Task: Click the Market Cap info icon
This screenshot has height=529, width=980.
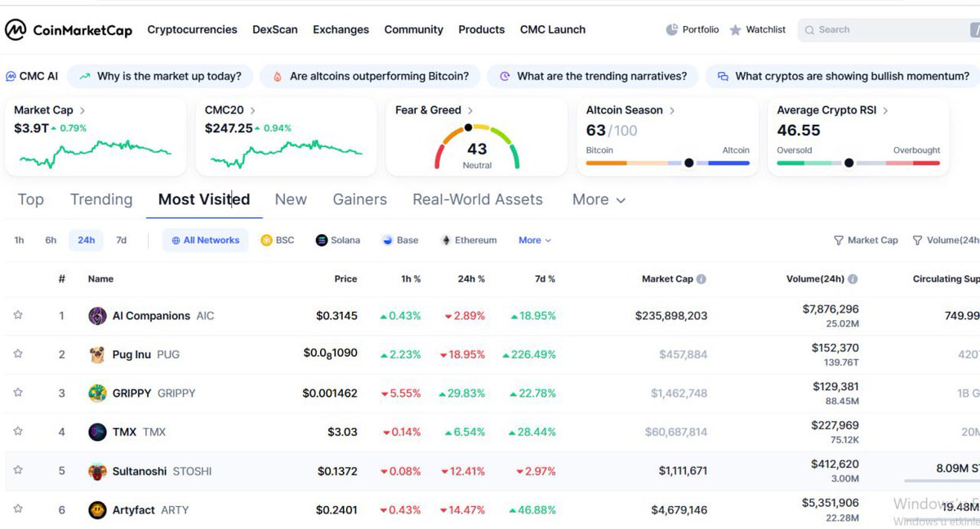Action: [x=701, y=279]
